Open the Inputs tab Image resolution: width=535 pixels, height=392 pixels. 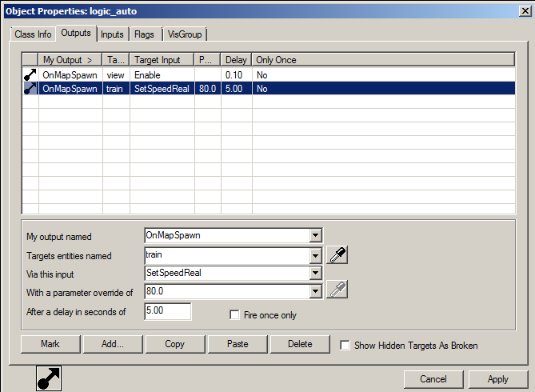(112, 34)
